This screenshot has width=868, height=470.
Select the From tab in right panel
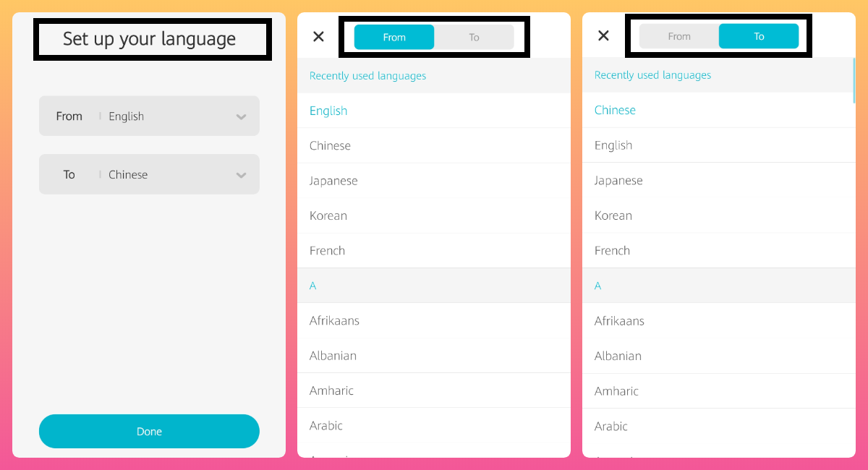[x=679, y=35]
